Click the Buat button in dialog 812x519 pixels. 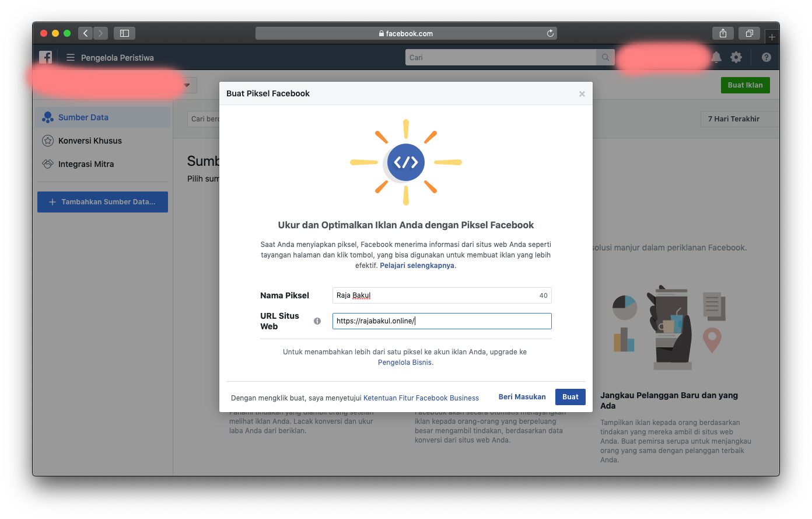[570, 397]
